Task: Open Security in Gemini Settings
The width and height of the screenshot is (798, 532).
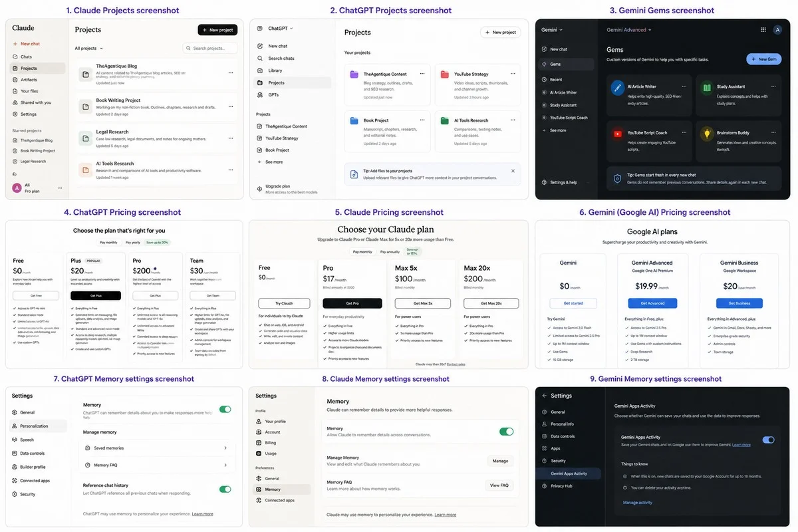Action: point(558,461)
